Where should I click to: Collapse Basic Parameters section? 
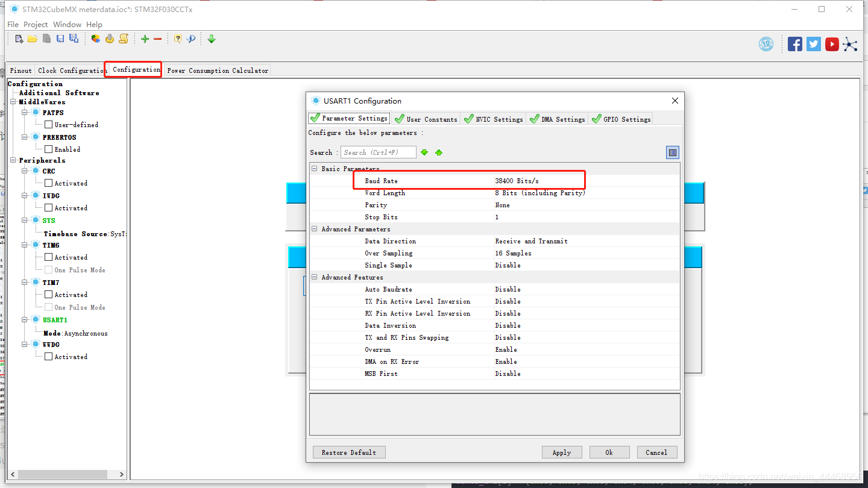click(x=315, y=169)
